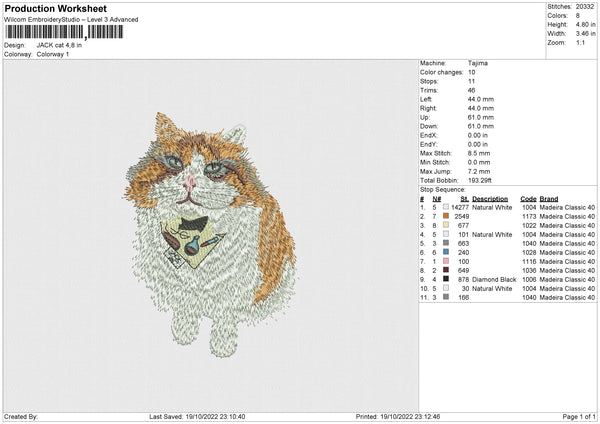Click 'Natural White' description in row 10
This screenshot has width=600, height=424.
[492, 289]
